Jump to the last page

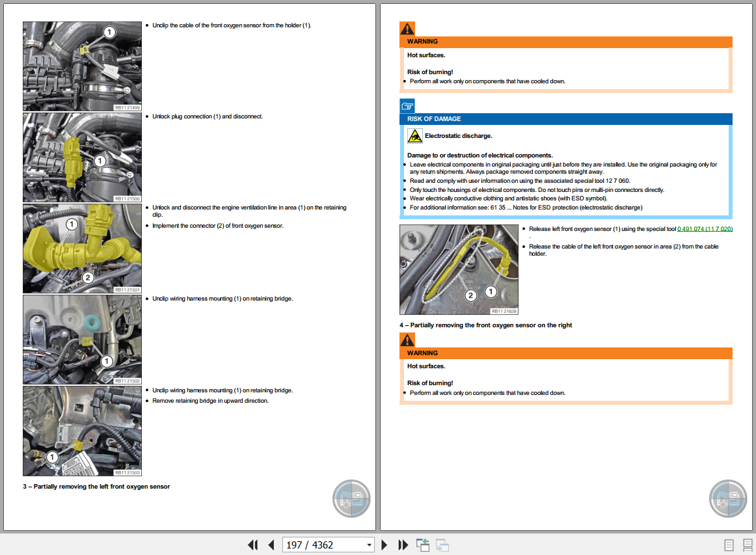(403, 545)
